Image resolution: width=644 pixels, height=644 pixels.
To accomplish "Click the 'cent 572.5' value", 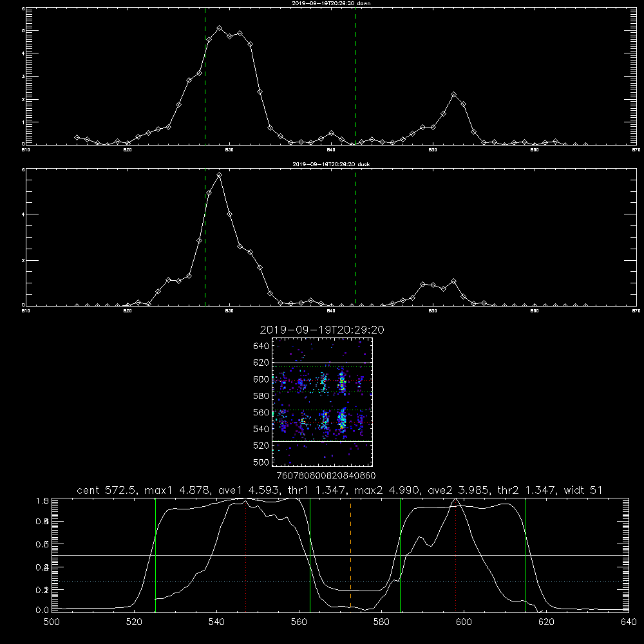I will tap(107, 490).
